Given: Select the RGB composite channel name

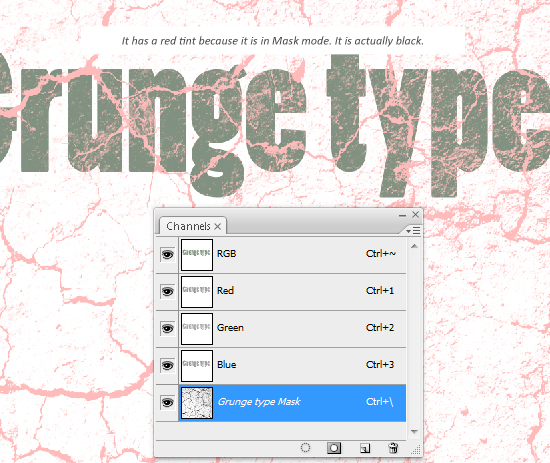Looking at the screenshot, I should [x=226, y=254].
